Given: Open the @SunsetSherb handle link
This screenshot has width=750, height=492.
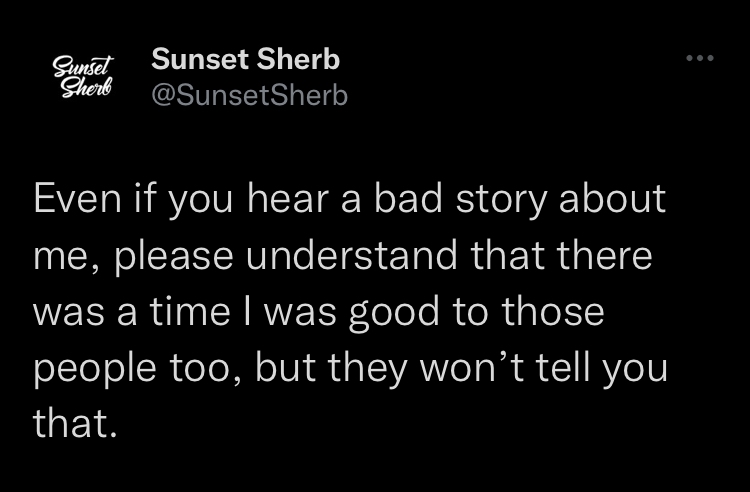Looking at the screenshot, I should [x=249, y=95].
